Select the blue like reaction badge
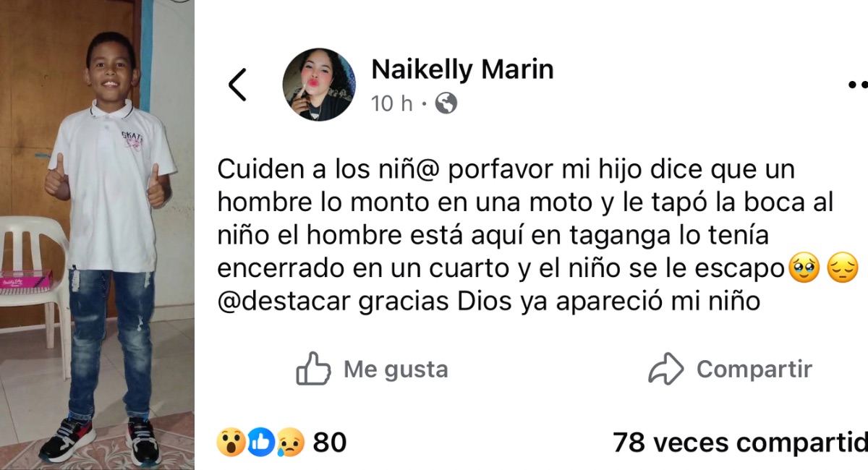 click(260, 442)
